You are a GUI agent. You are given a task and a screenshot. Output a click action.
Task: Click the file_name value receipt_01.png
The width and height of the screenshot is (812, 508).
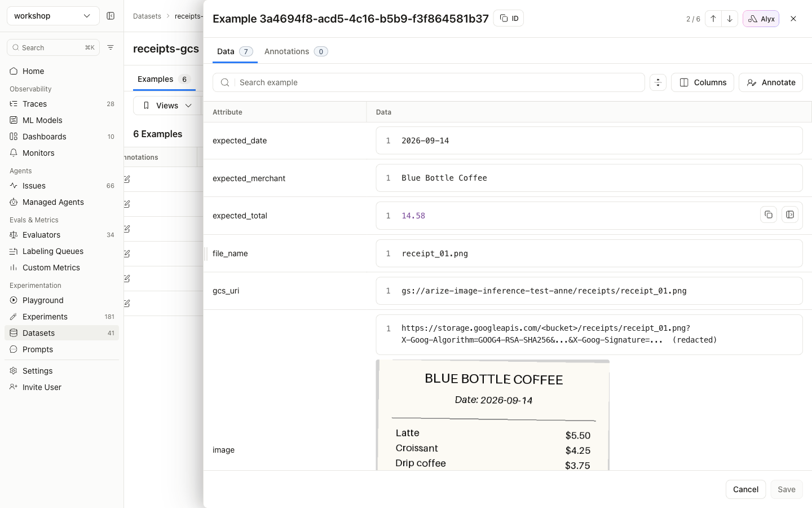coord(435,253)
